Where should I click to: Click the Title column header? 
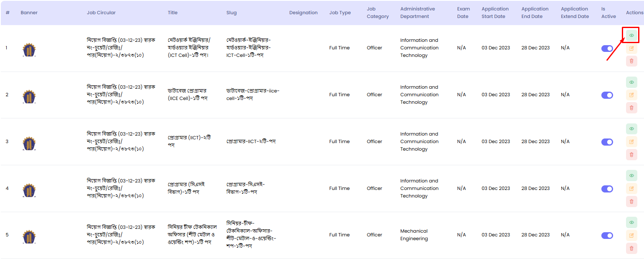pos(173,13)
